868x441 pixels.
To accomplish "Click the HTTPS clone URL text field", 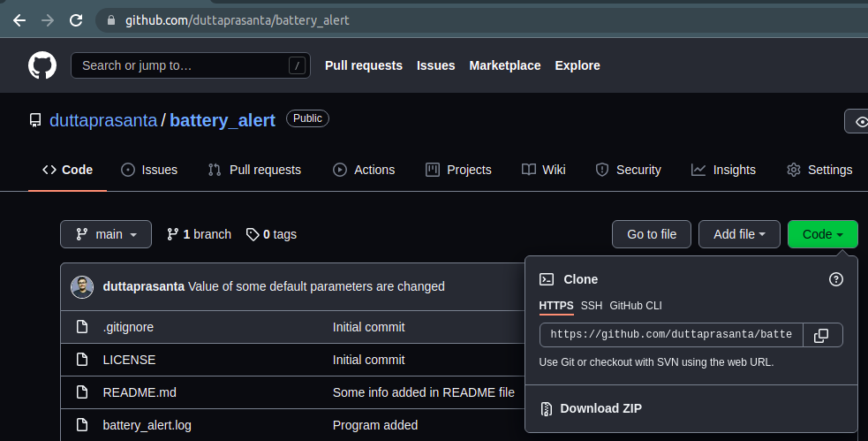I will coord(671,335).
